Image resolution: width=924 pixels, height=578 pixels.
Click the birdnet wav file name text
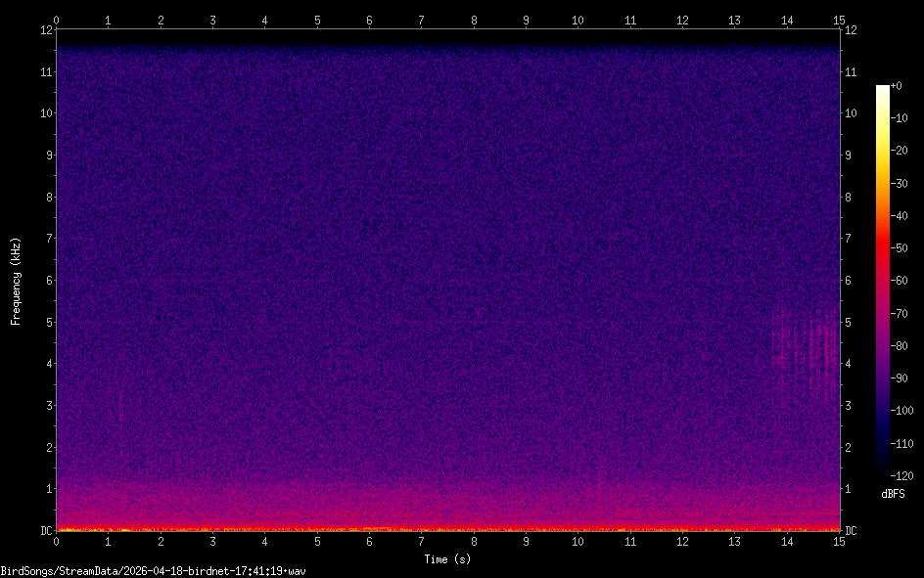(153, 570)
